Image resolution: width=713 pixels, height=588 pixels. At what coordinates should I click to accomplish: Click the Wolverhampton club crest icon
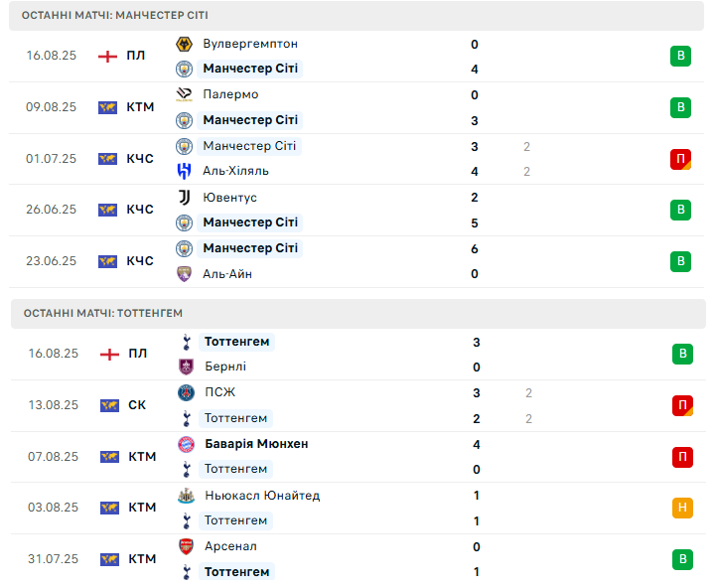pyautogui.click(x=184, y=44)
